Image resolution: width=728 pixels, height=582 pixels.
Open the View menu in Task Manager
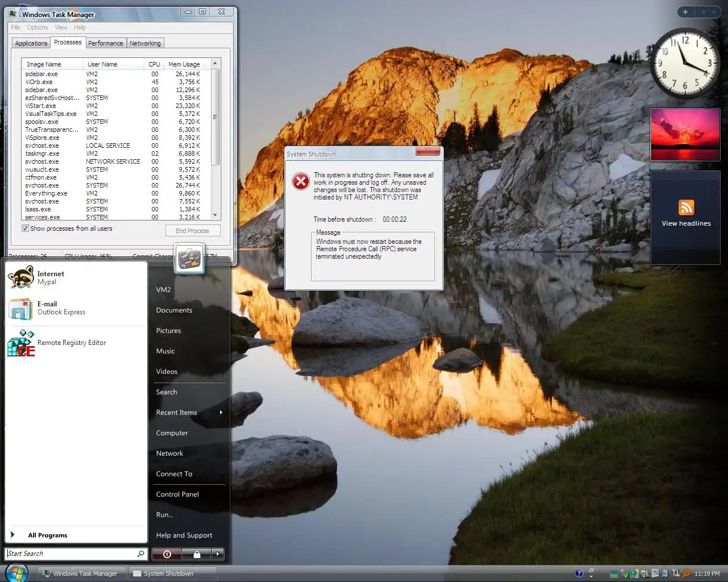pyautogui.click(x=61, y=27)
